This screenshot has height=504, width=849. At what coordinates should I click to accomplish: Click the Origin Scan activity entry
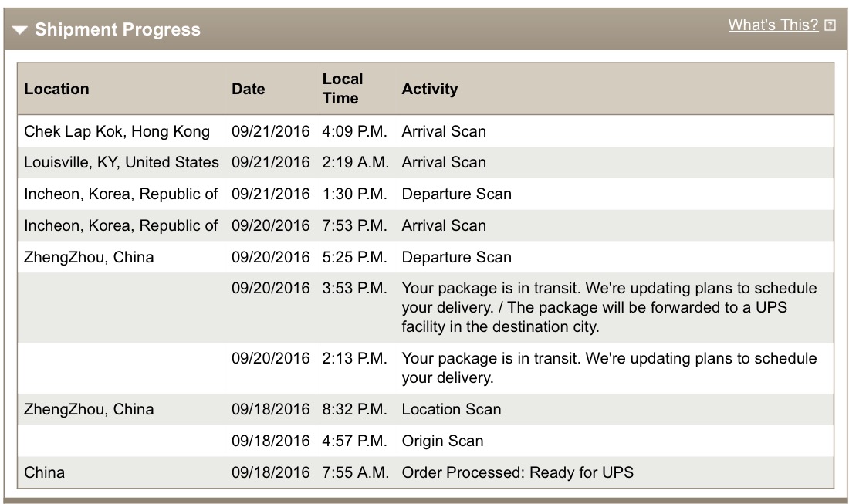(442, 441)
